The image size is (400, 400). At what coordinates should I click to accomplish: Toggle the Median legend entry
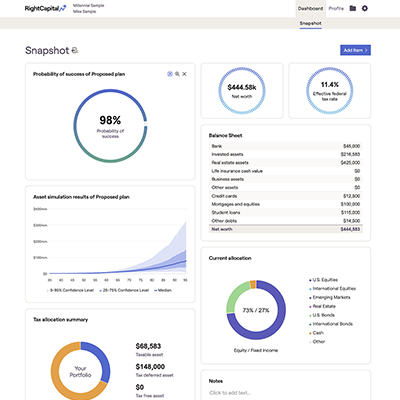163,290
